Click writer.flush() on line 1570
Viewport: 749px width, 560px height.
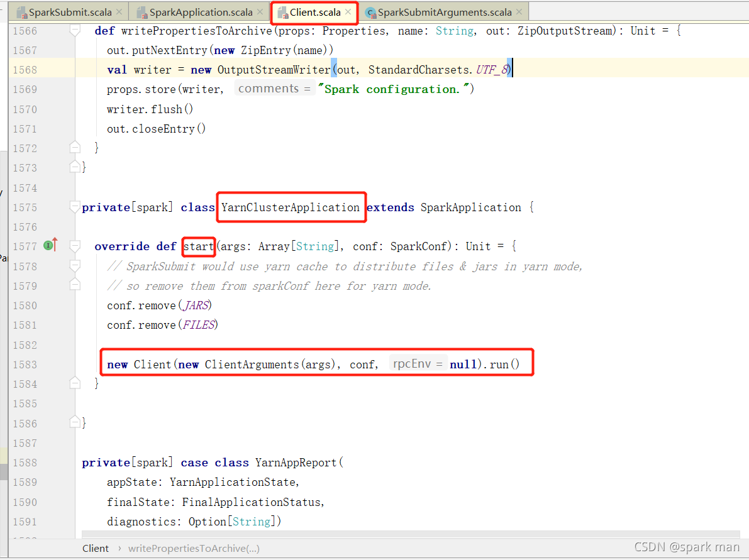150,109
